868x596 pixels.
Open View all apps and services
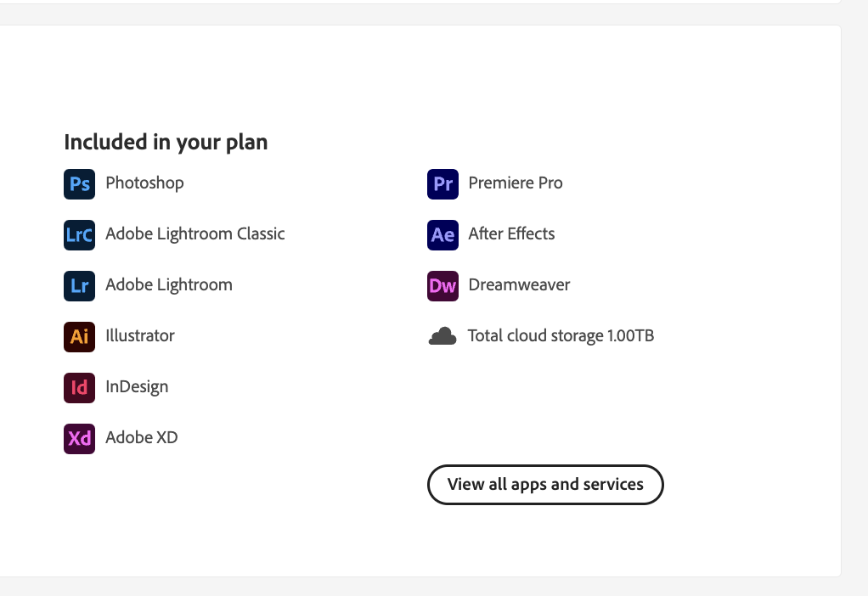pos(545,484)
